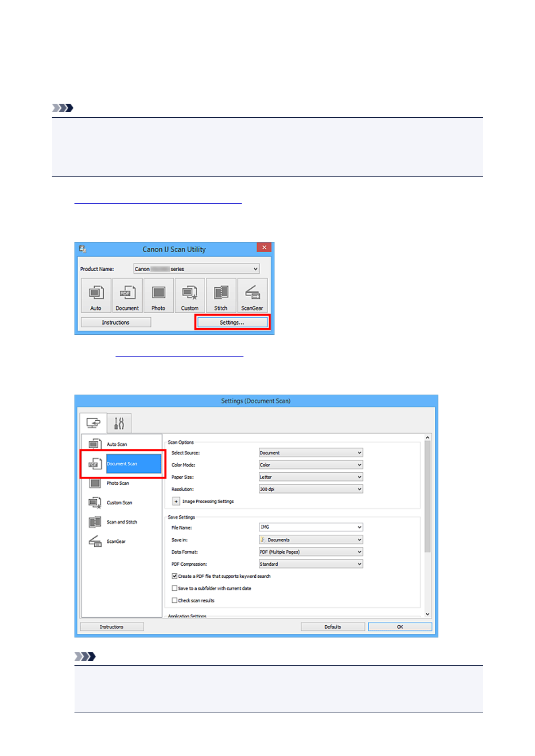Click the Stitch scan icon

(221, 295)
